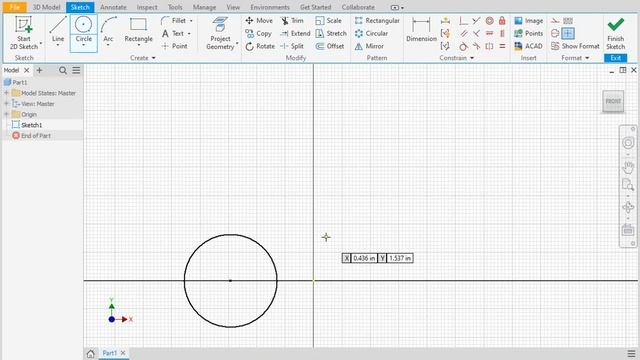Toggle Centerline format

(555, 33)
